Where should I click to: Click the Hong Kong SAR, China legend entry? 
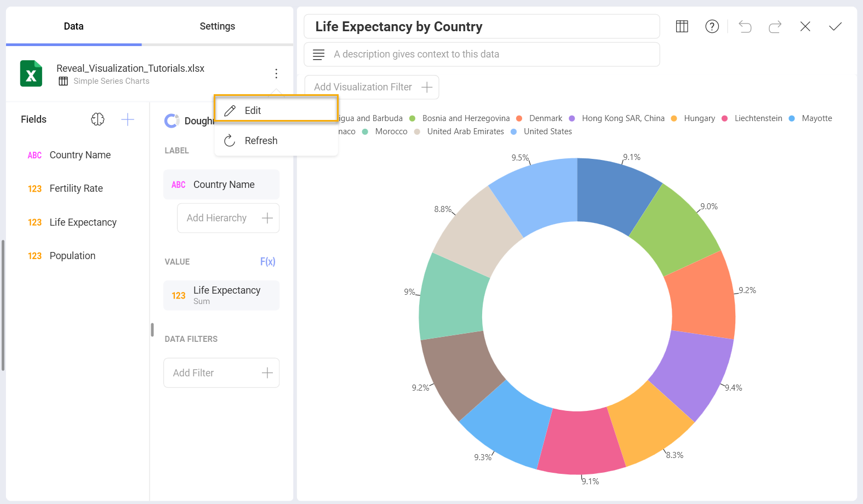coord(617,118)
